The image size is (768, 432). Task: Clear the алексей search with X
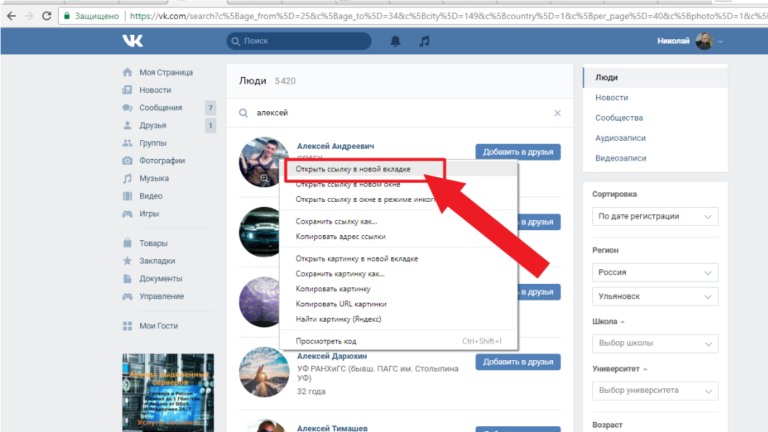point(557,113)
